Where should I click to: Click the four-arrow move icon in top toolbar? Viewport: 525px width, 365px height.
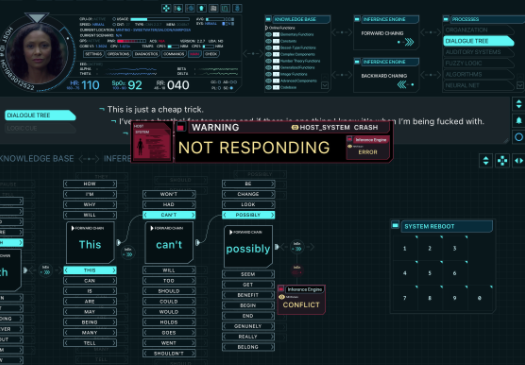166,8
